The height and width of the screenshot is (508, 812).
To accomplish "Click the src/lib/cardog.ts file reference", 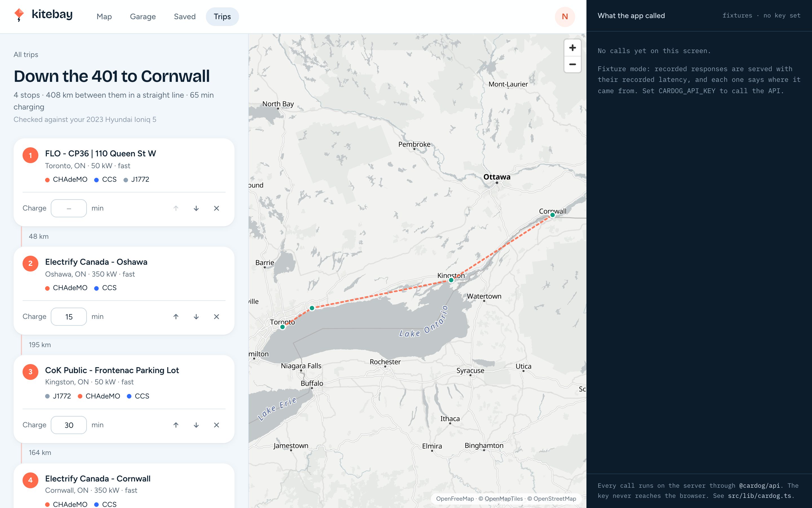I will tap(759, 496).
